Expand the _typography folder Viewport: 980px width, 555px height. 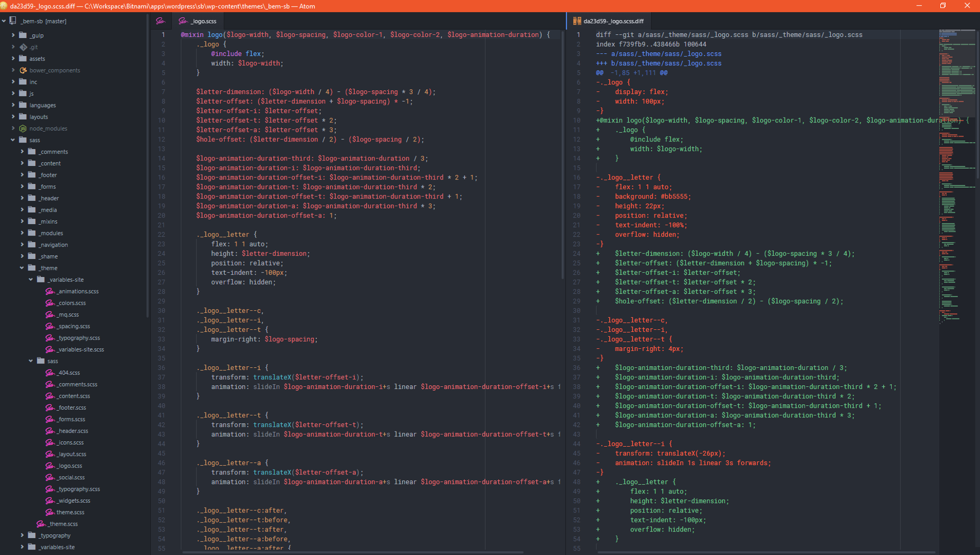pos(22,535)
